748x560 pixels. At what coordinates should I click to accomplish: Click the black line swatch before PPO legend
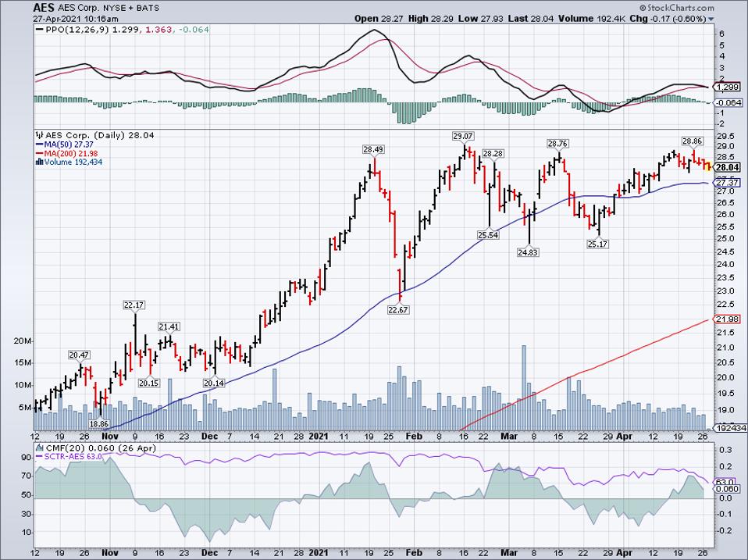click(39, 30)
